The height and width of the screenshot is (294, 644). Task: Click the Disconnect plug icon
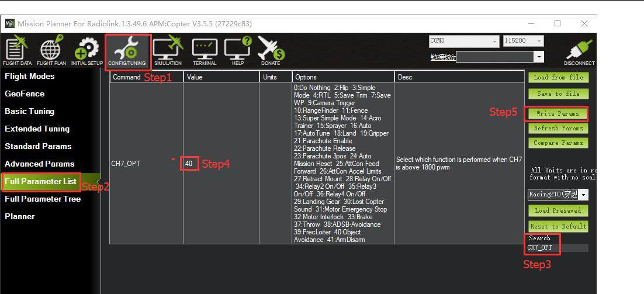[x=579, y=52]
